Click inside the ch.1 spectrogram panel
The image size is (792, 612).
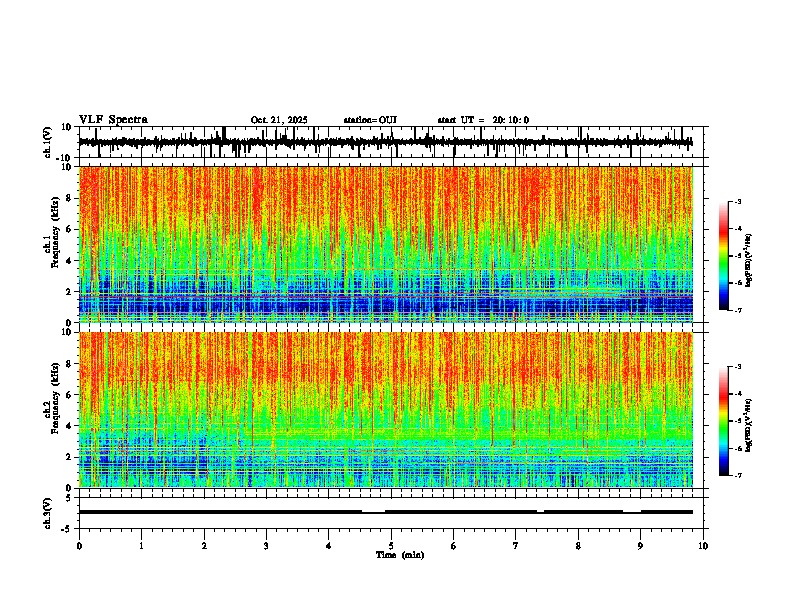386,244
